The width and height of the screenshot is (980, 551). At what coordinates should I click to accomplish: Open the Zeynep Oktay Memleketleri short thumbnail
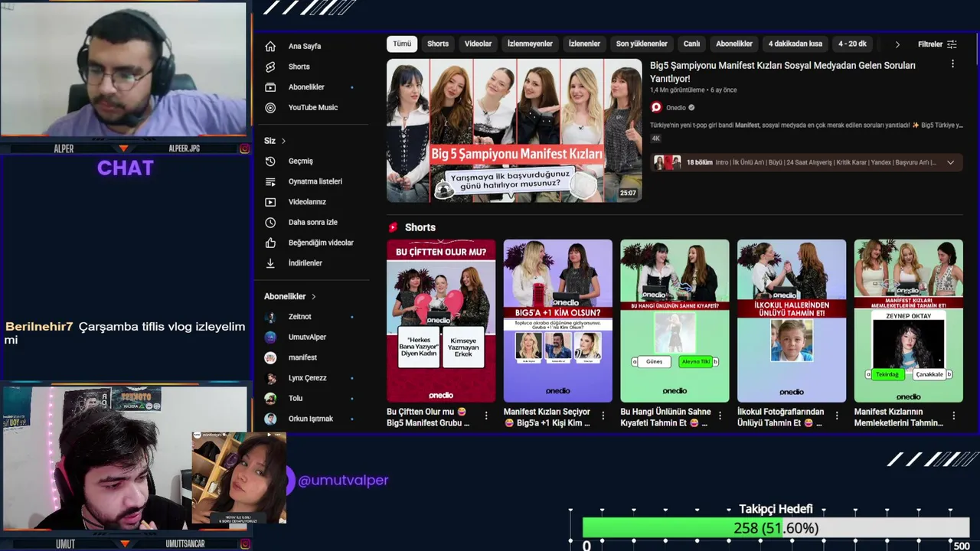(909, 321)
